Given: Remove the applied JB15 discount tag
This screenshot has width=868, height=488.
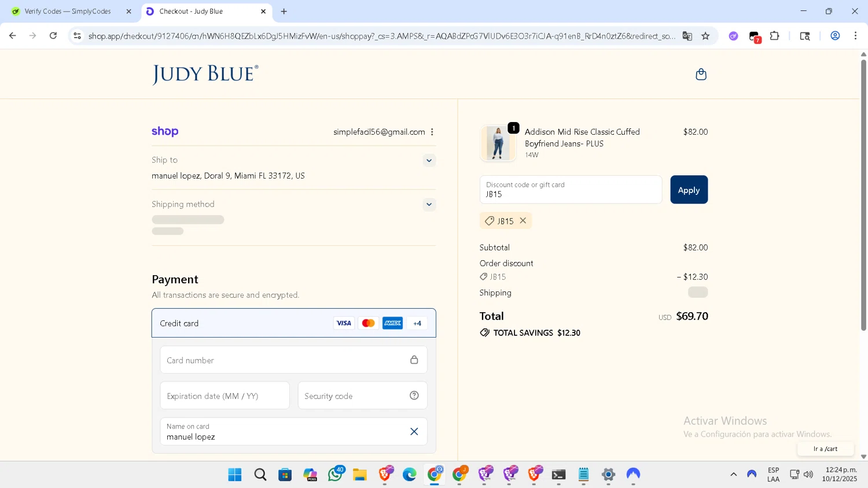Looking at the screenshot, I should (x=523, y=221).
